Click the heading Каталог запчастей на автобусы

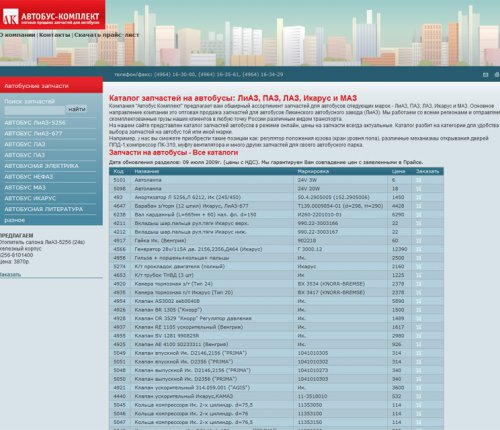pyautogui.click(x=233, y=98)
